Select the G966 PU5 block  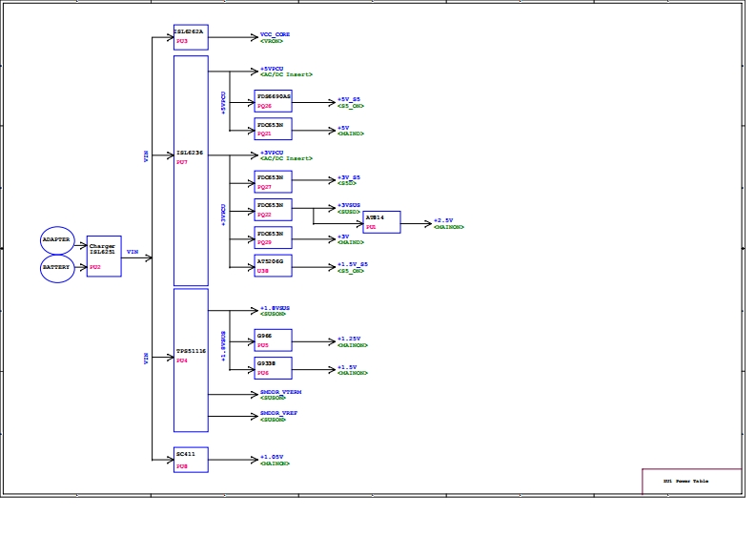click(x=274, y=340)
